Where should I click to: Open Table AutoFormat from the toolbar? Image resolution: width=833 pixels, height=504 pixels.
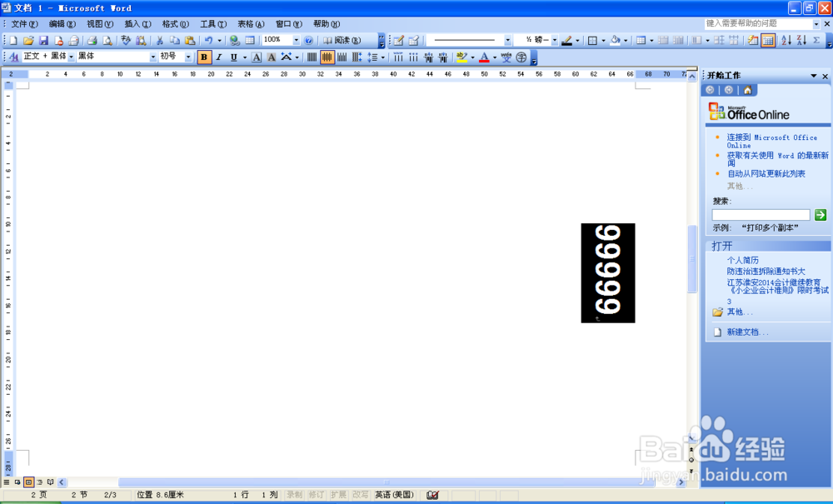click(753, 40)
